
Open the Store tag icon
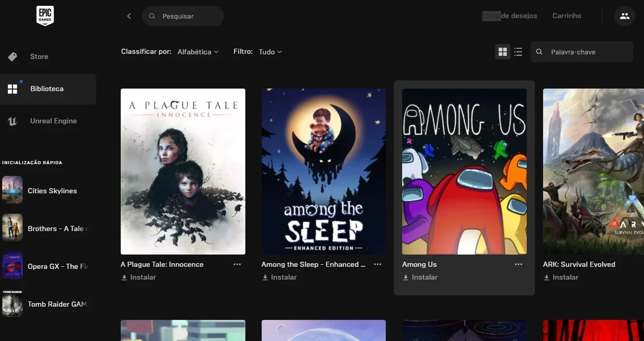click(x=12, y=57)
